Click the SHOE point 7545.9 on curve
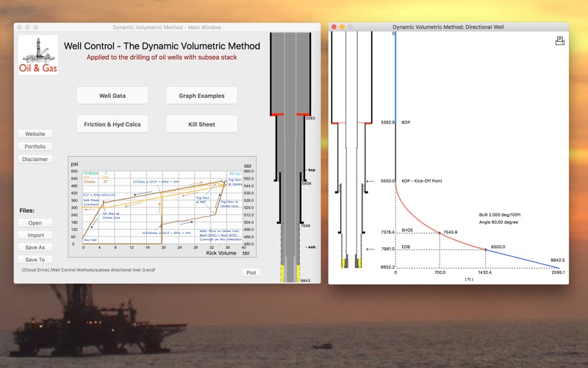This screenshot has height=368, width=588. tap(440, 233)
